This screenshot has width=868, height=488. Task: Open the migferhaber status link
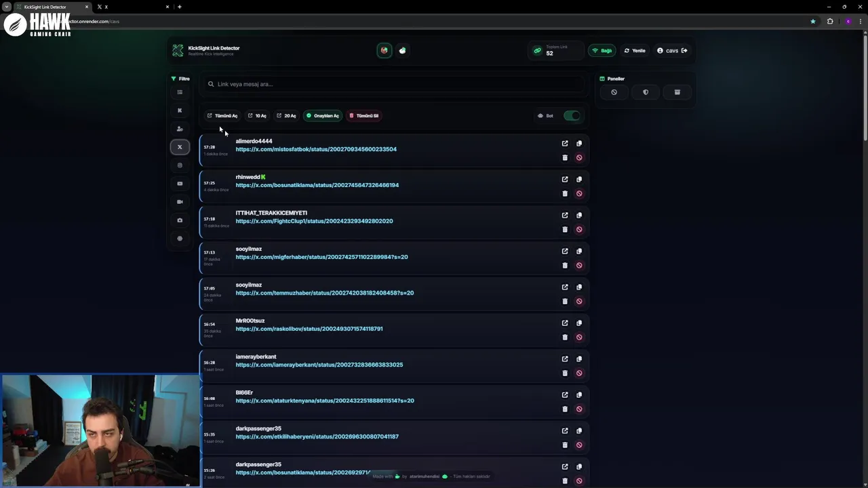pyautogui.click(x=322, y=257)
